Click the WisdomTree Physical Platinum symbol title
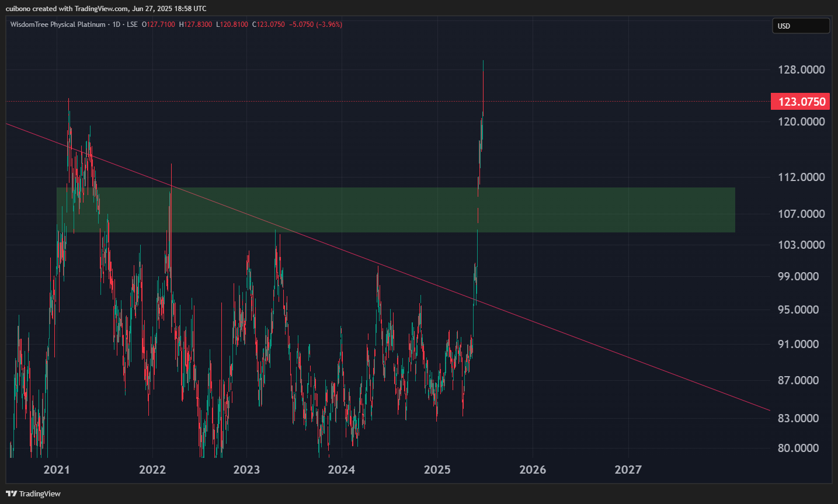 58,25
